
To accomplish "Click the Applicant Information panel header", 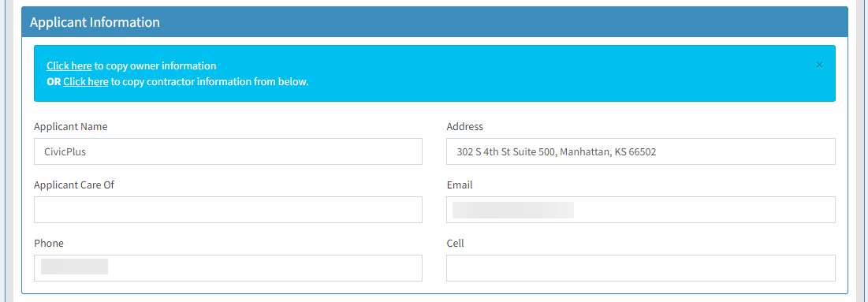I will 434,22.
